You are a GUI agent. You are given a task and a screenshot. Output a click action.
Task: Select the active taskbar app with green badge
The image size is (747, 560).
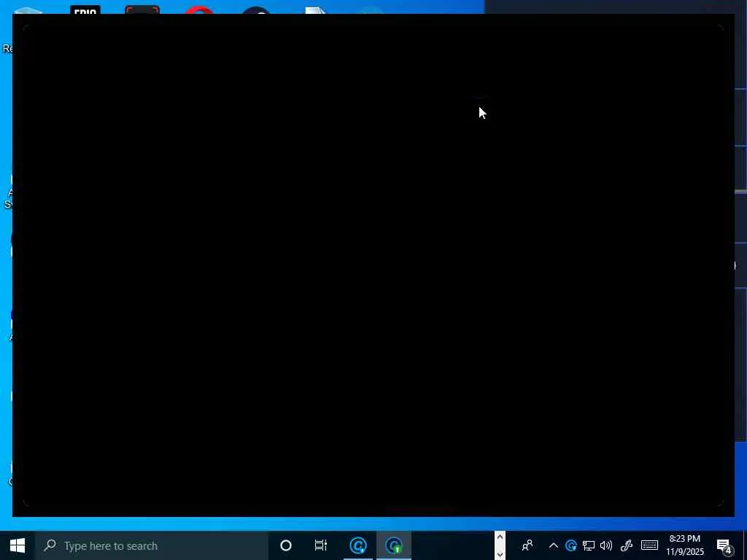(x=394, y=545)
